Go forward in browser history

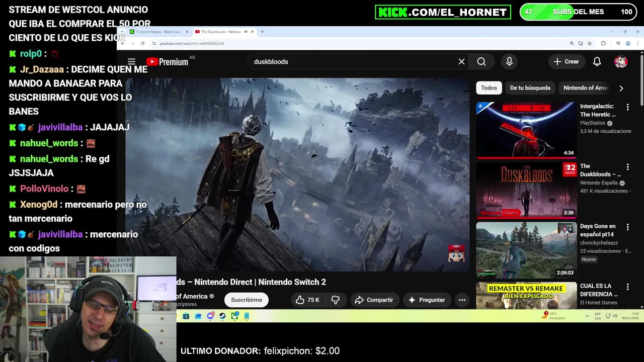[132, 43]
